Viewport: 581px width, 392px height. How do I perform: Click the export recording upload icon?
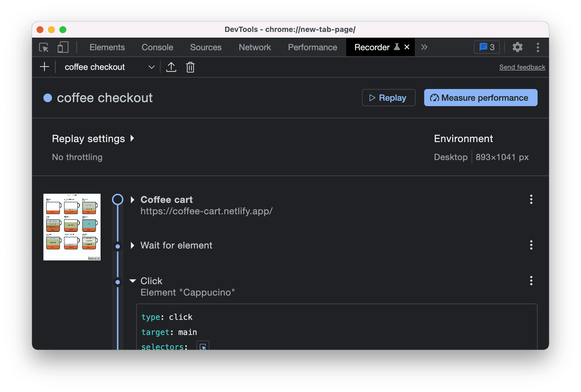pos(171,67)
